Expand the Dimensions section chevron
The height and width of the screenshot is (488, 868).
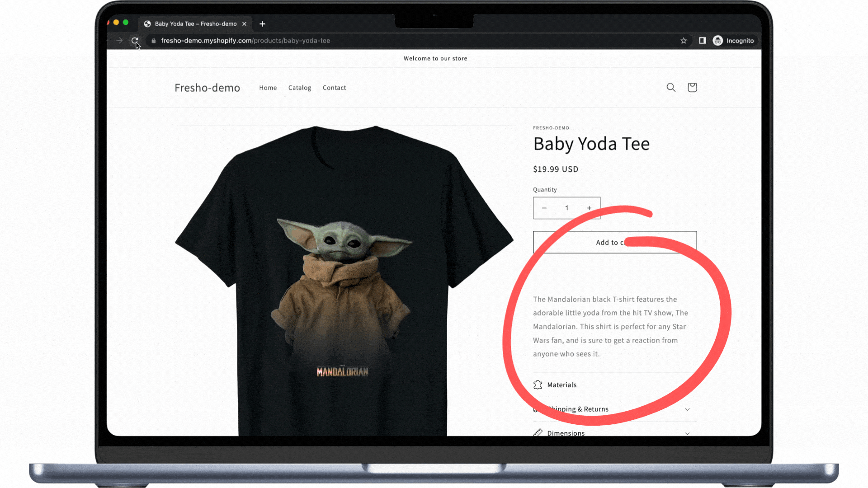coord(687,433)
